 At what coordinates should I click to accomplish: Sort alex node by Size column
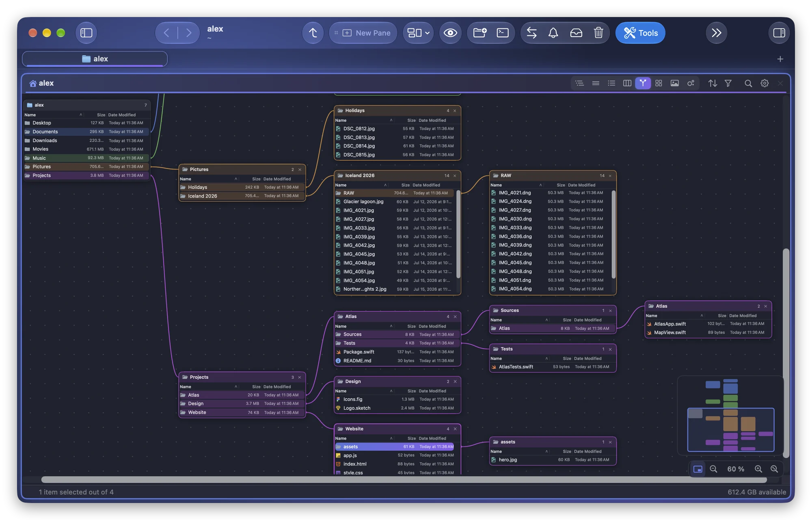[x=101, y=115]
